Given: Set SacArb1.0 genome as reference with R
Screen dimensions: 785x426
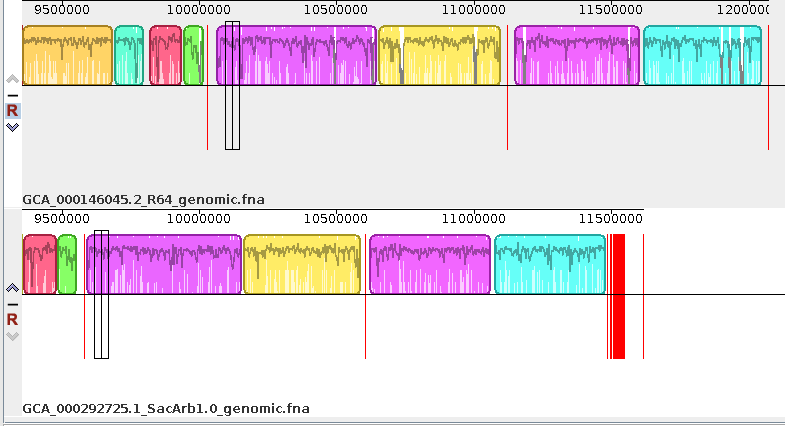Looking at the screenshot, I should pos(12,320).
